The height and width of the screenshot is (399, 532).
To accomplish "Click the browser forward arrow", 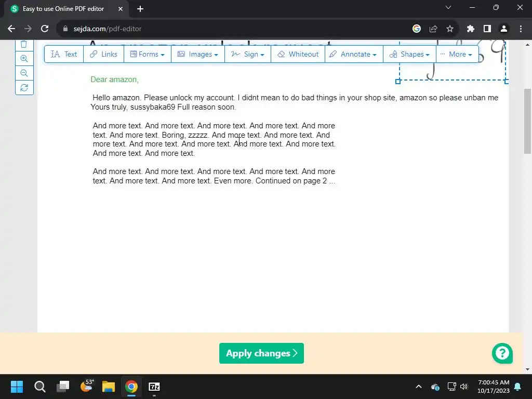I will point(28,29).
